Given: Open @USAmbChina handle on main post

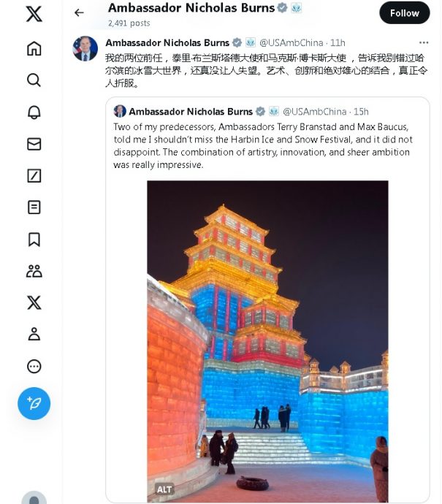Looking at the screenshot, I should (292, 42).
